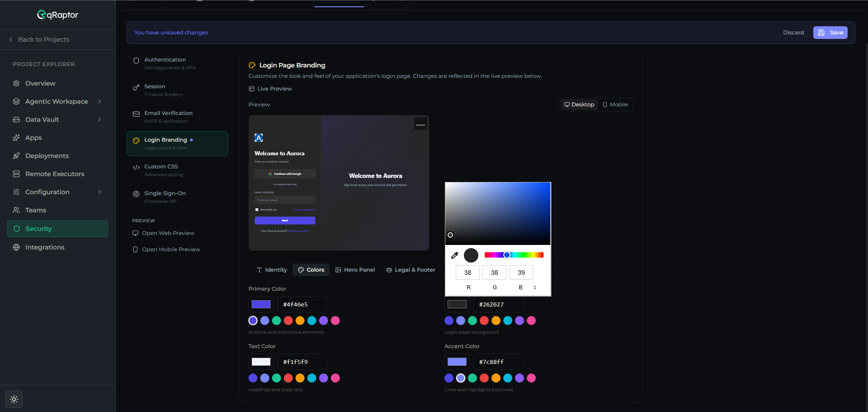Click the Primary Color hex input #4f46e5
Screen dimensions: 868x412
(x=302, y=304)
